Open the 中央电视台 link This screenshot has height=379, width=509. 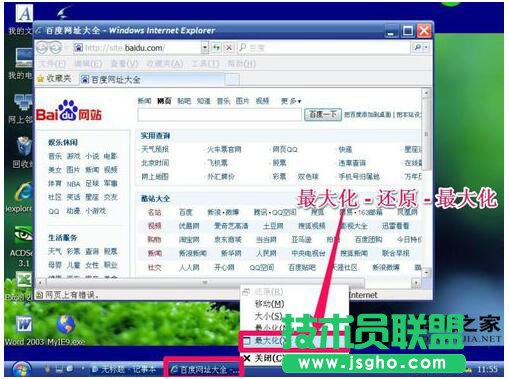tap(309, 253)
